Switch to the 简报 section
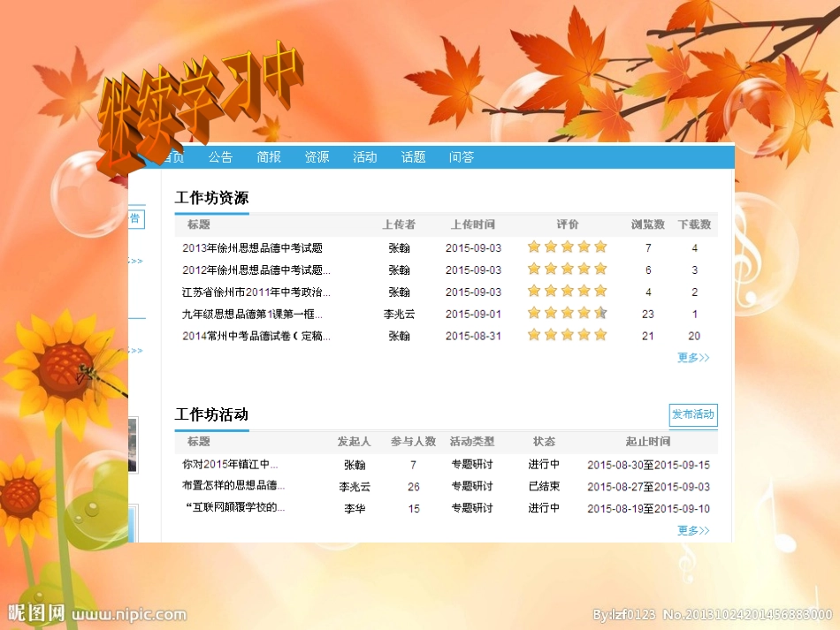 269,156
